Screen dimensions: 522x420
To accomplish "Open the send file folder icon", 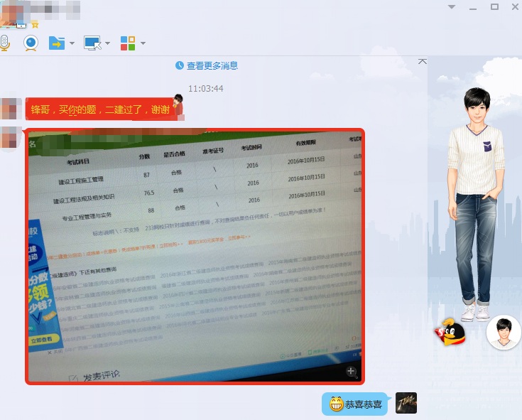I will tap(57, 43).
